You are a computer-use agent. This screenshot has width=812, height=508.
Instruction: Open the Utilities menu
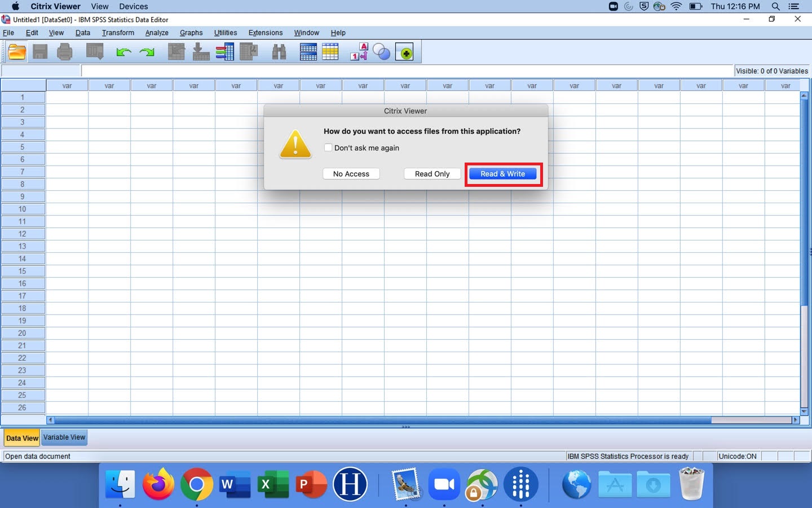click(x=226, y=33)
